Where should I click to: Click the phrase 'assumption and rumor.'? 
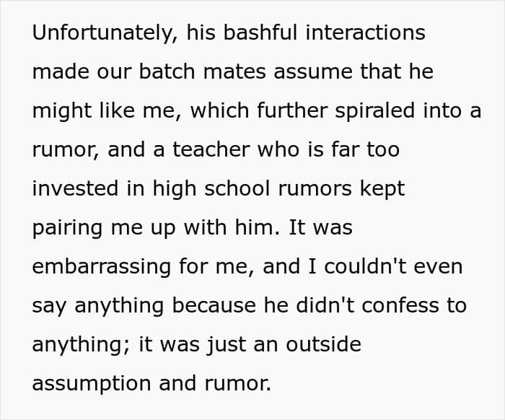click(151, 384)
